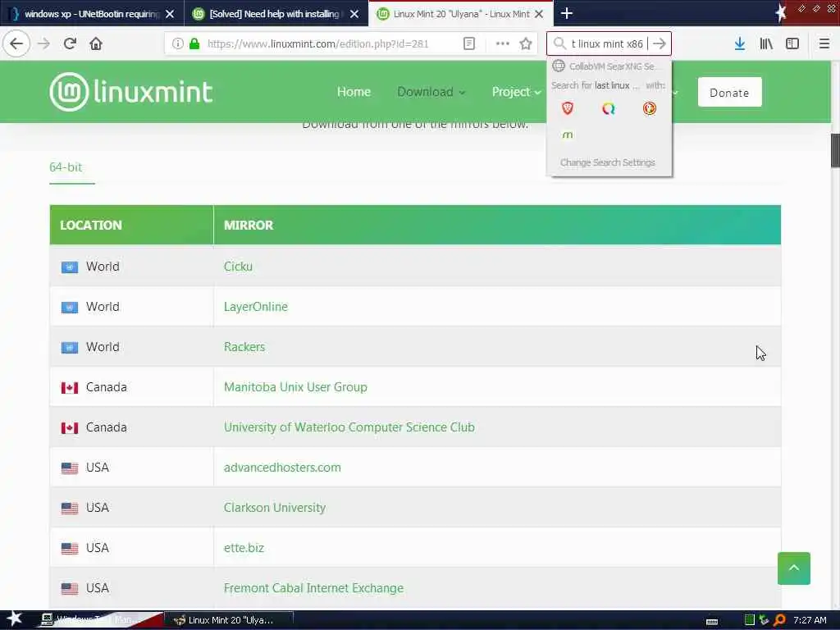This screenshot has width=840, height=630.
Task: Open Change Search Settings
Action: [x=608, y=162]
